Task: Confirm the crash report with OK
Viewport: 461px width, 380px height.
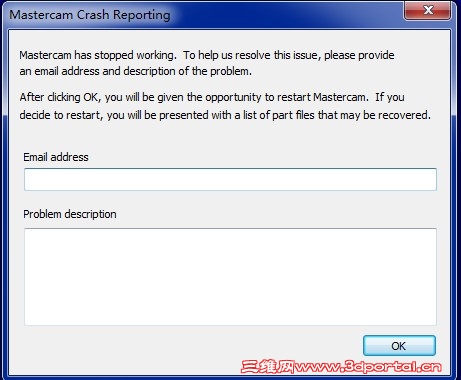Action: click(399, 346)
